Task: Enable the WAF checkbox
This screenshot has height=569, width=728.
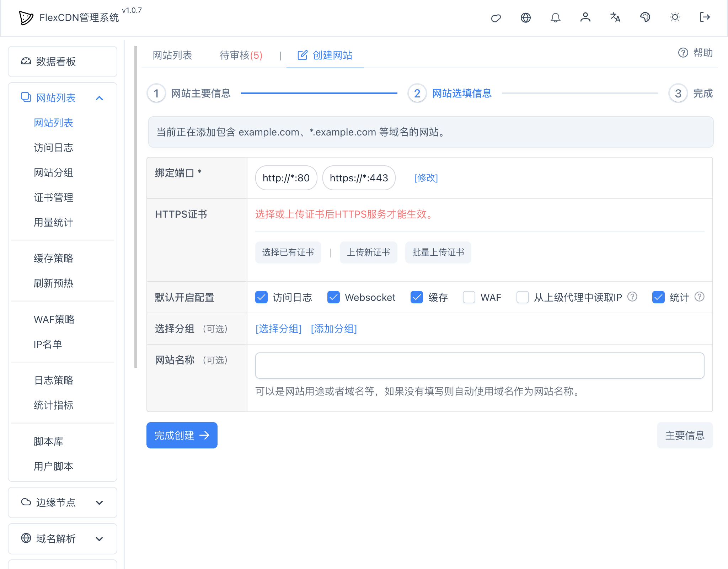Action: 469,297
